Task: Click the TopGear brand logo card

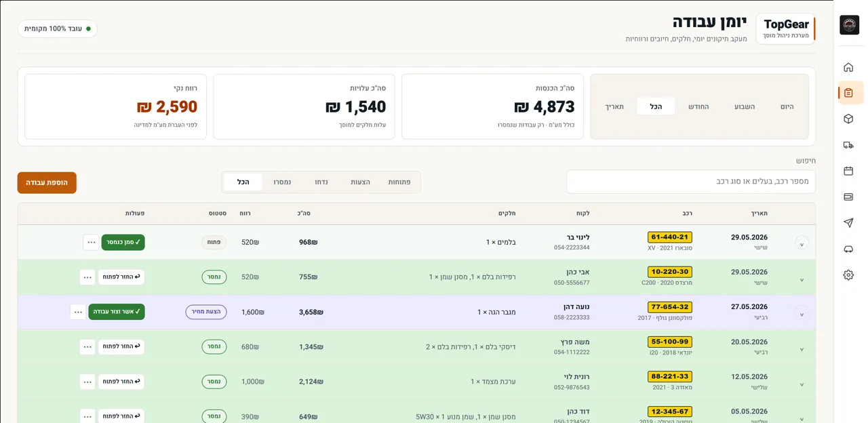Action: coord(786,28)
